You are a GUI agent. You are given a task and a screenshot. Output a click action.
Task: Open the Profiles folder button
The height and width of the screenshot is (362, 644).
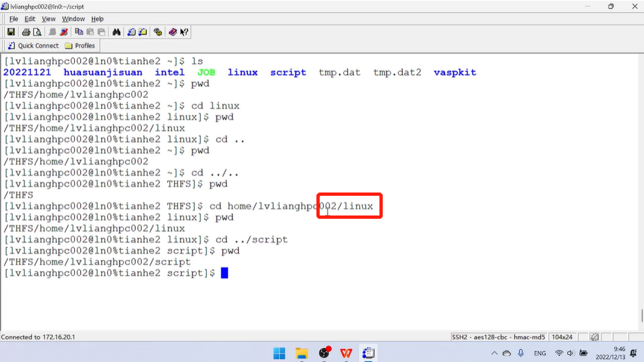coord(79,45)
